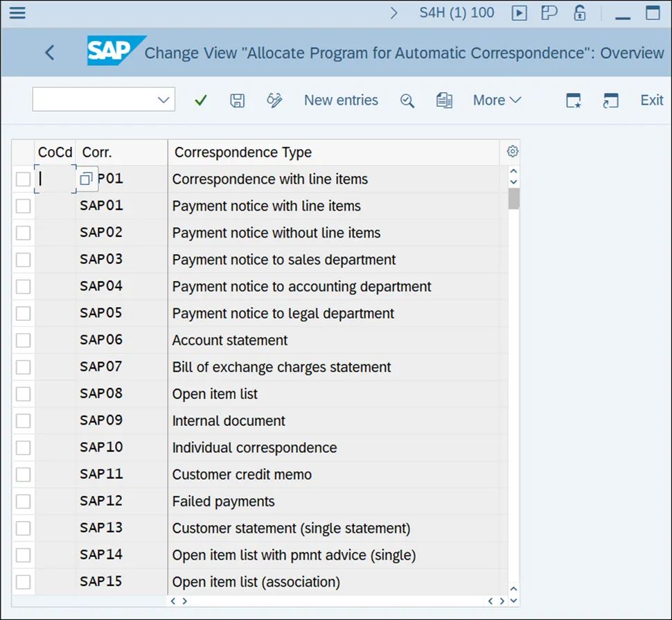Click the Corr. column header
The height and width of the screenshot is (620, 672).
point(97,152)
